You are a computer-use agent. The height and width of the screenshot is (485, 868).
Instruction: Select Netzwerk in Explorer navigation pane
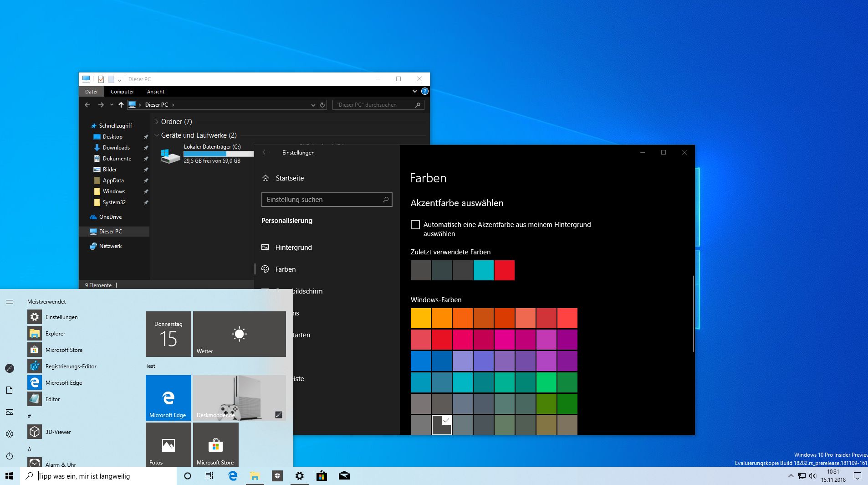point(110,246)
